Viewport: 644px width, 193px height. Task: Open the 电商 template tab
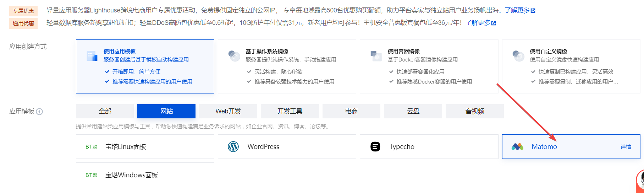pyautogui.click(x=351, y=111)
